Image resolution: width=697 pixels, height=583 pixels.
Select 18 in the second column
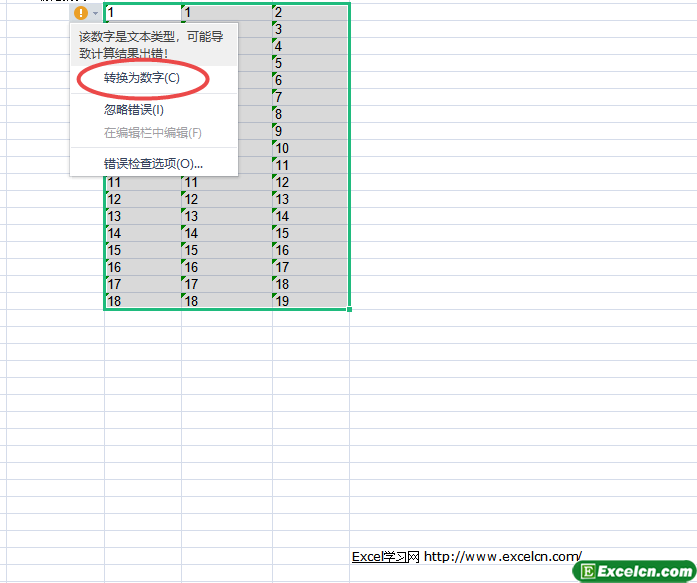pyautogui.click(x=227, y=301)
